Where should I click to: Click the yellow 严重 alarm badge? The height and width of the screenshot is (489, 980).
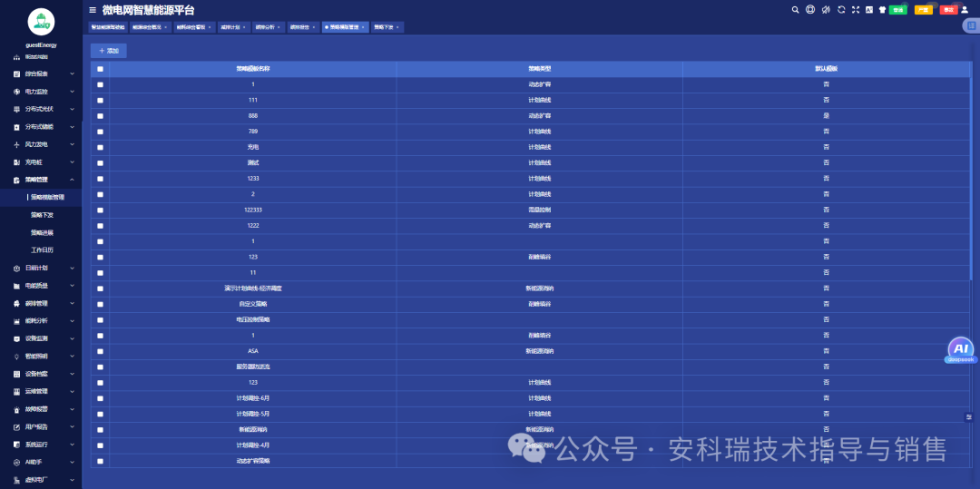tap(924, 10)
